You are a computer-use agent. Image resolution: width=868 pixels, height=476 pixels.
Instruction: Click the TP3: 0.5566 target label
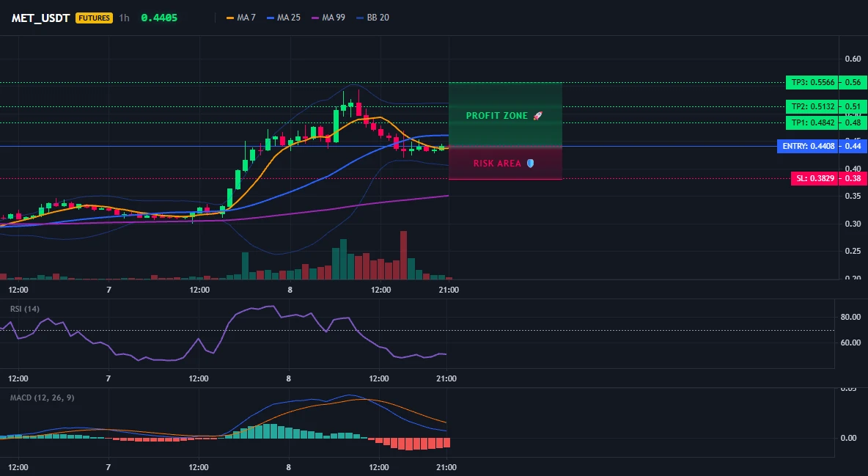tap(812, 83)
